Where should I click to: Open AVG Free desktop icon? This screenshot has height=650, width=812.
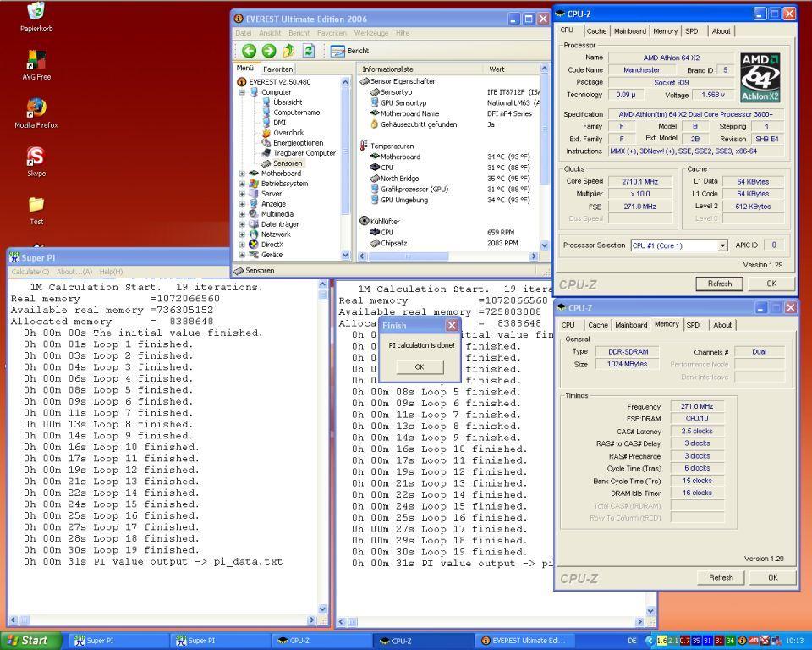coord(36,65)
